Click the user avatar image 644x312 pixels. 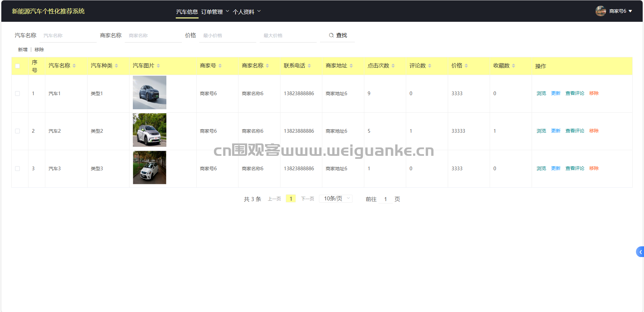[x=600, y=11]
